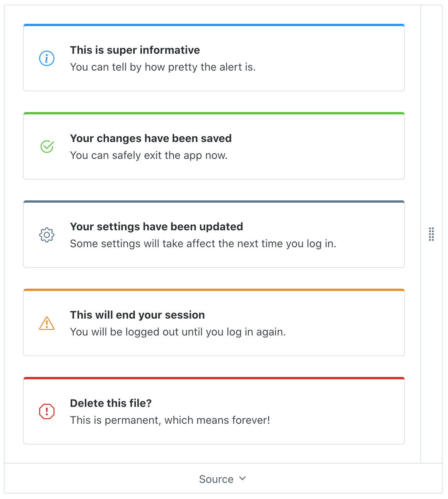Click 'You can safely exit the app now' text
The height and width of the screenshot is (499, 448).
tap(149, 155)
